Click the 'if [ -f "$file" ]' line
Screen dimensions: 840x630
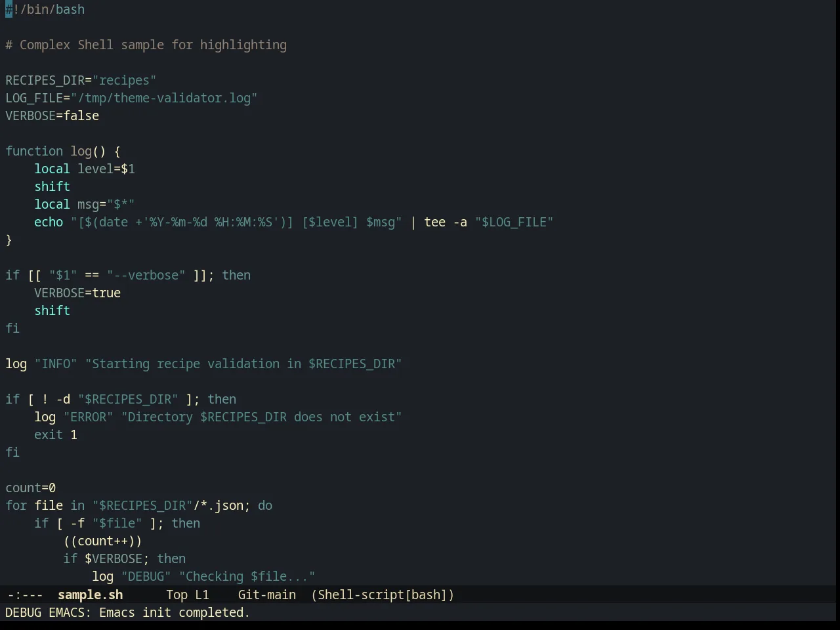click(117, 523)
